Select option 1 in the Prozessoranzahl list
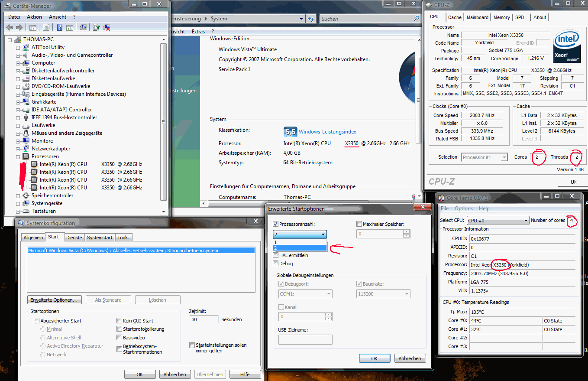The height and width of the screenshot is (381, 588). [x=300, y=242]
